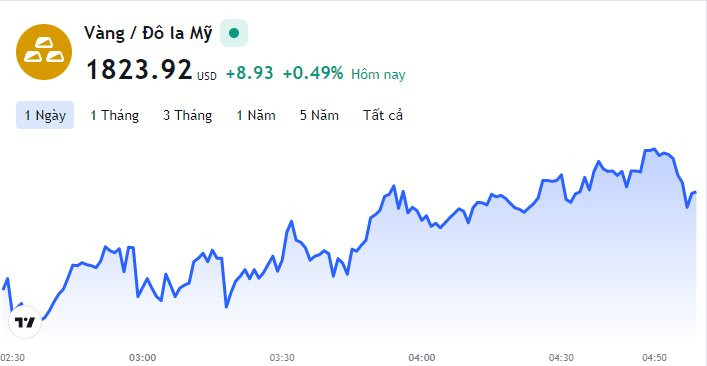The image size is (707, 366).
Task: Click the +8.93 change value
Action: pos(250,73)
